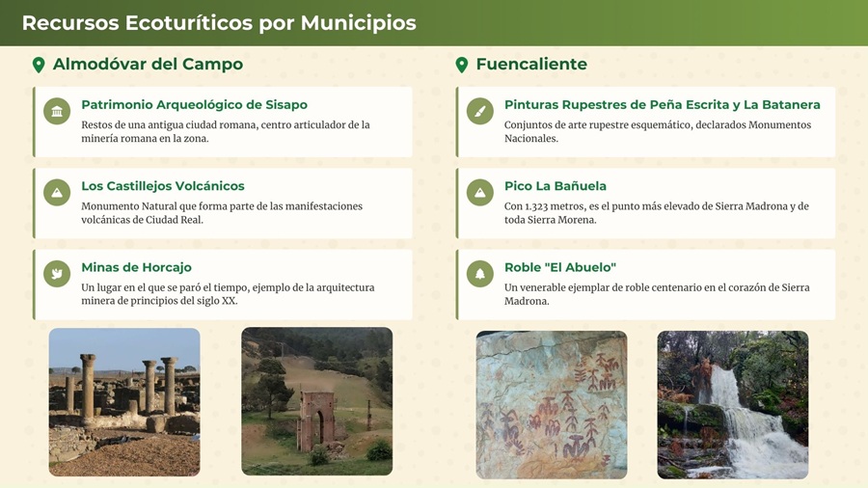This screenshot has width=868, height=488.
Task: Click the bird icon for Minas de Horcajo
Action: coord(57,274)
